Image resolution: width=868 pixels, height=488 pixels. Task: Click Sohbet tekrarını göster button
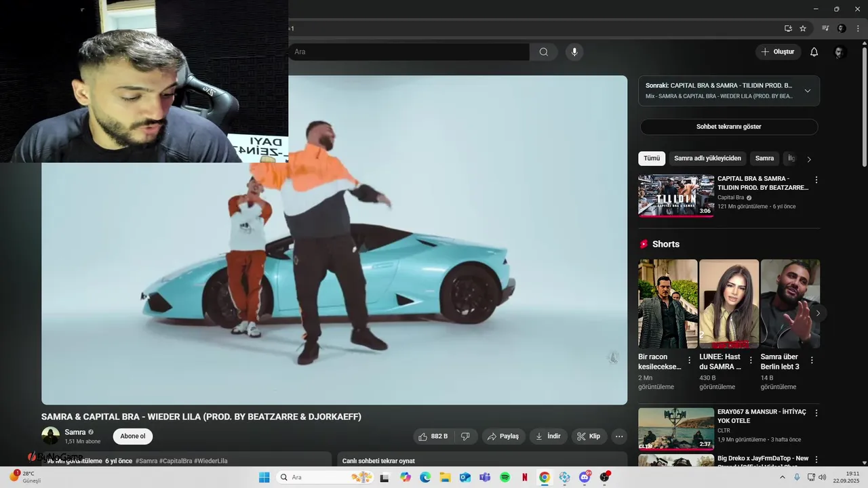click(x=729, y=127)
